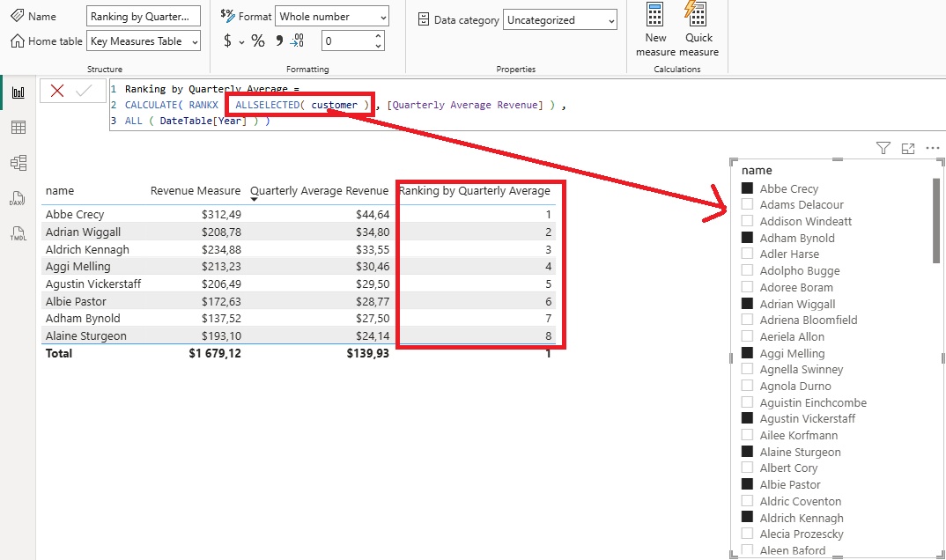Open the DAX query view

click(x=18, y=198)
